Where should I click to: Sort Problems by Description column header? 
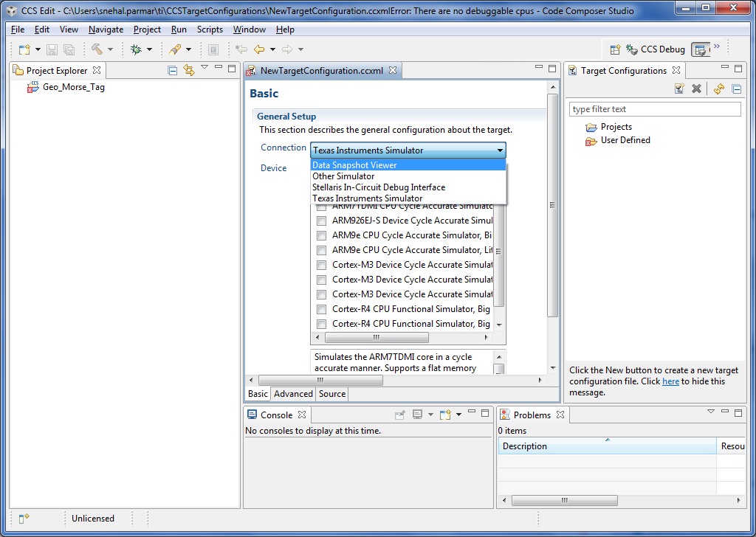(x=607, y=446)
